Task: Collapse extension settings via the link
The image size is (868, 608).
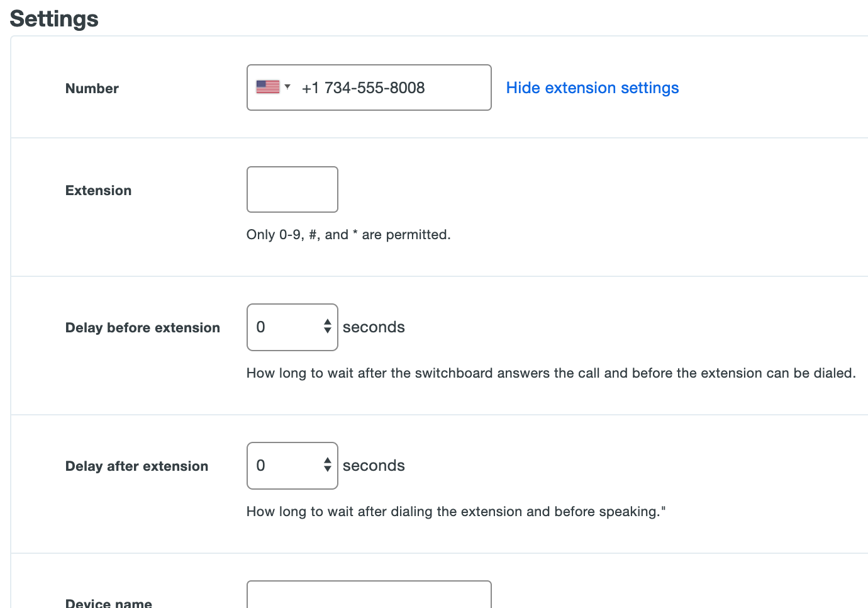Action: (592, 87)
